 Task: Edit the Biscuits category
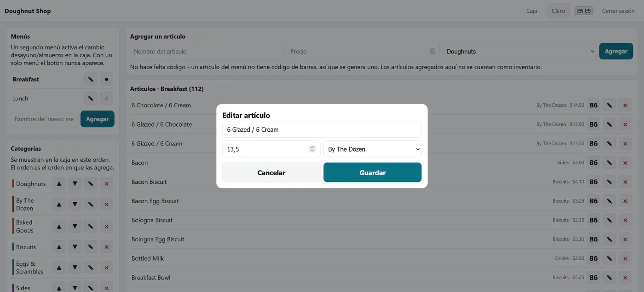click(91, 247)
